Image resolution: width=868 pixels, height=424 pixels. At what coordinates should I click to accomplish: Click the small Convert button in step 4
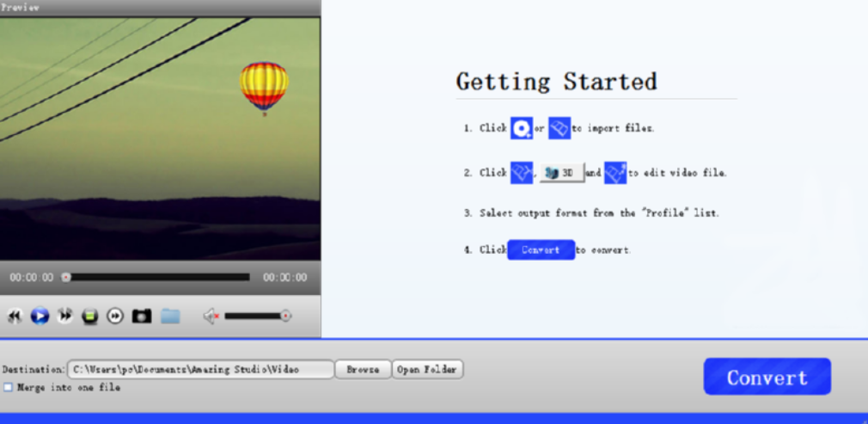pyautogui.click(x=541, y=249)
